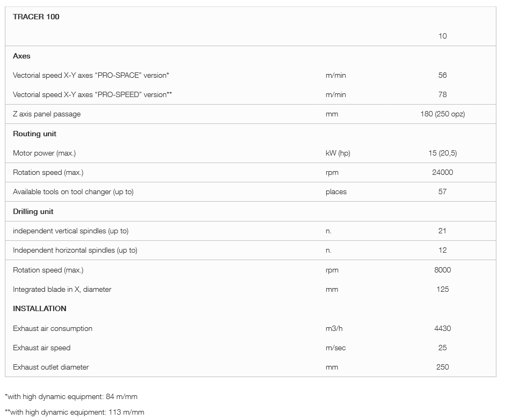This screenshot has width=505, height=420.
Task: Select the 24000 rpm value
Action: (443, 173)
